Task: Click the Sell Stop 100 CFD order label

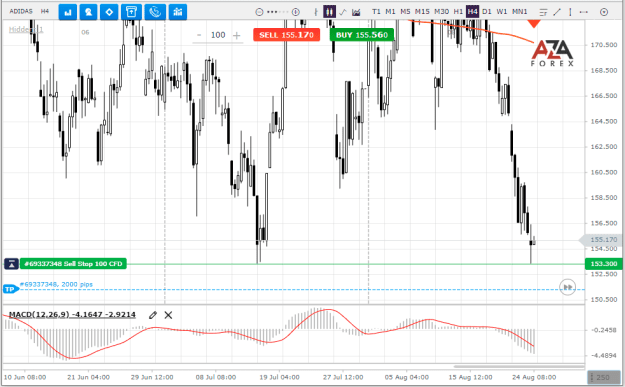Action: pyautogui.click(x=73, y=264)
